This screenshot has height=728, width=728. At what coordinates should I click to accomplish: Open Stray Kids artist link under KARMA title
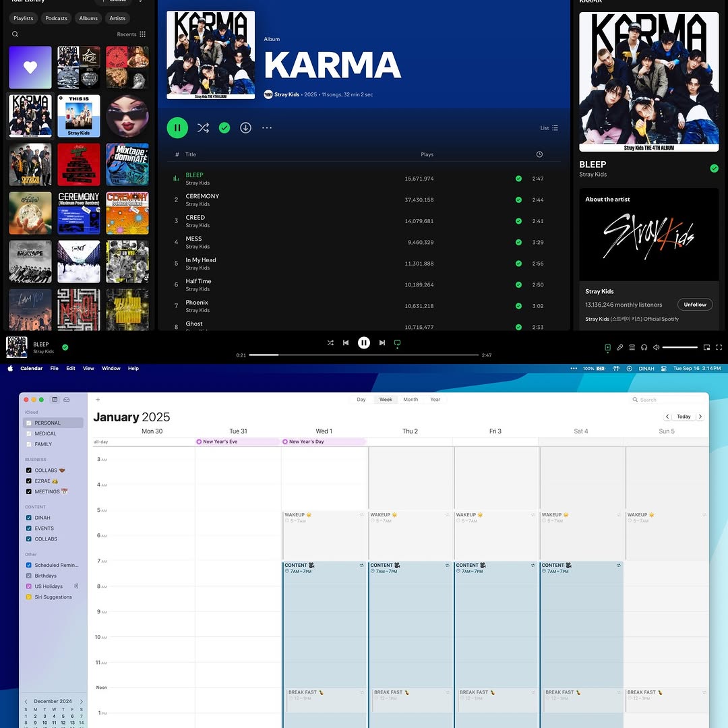coord(286,94)
